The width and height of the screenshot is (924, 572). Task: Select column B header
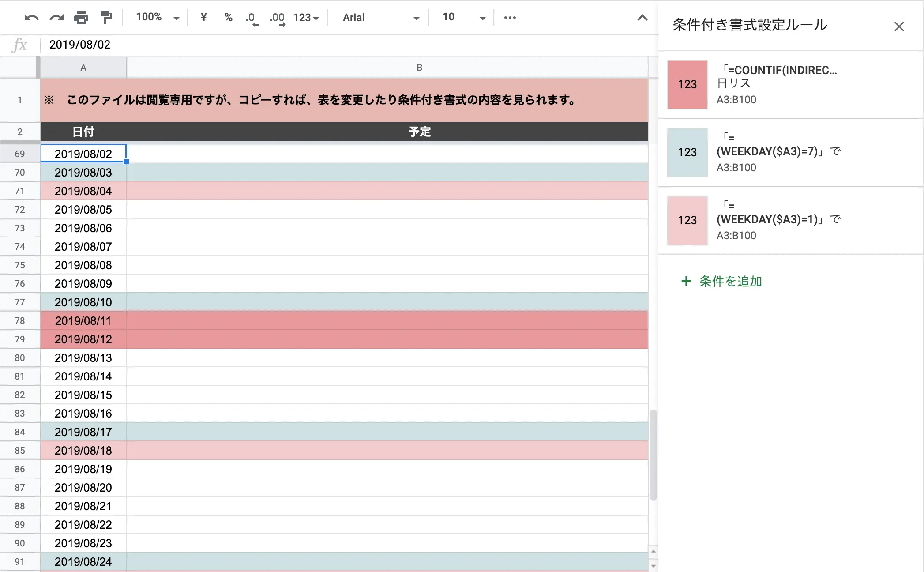(419, 68)
